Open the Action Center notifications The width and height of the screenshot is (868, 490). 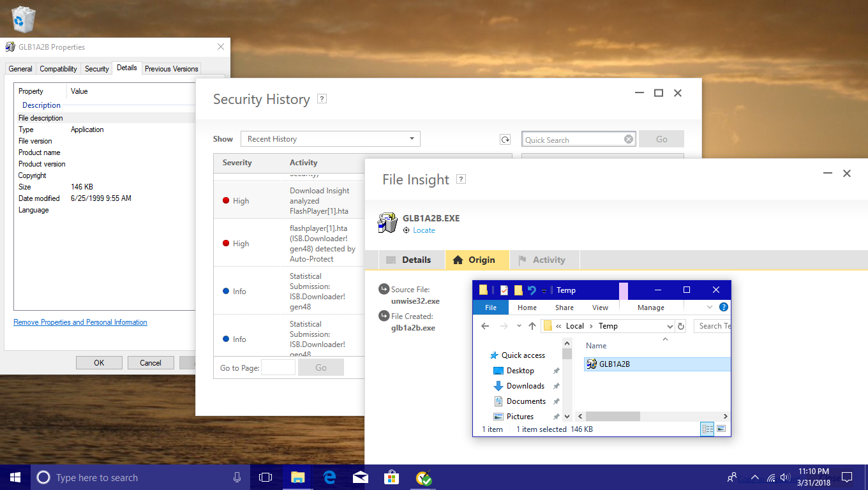[x=847, y=477]
